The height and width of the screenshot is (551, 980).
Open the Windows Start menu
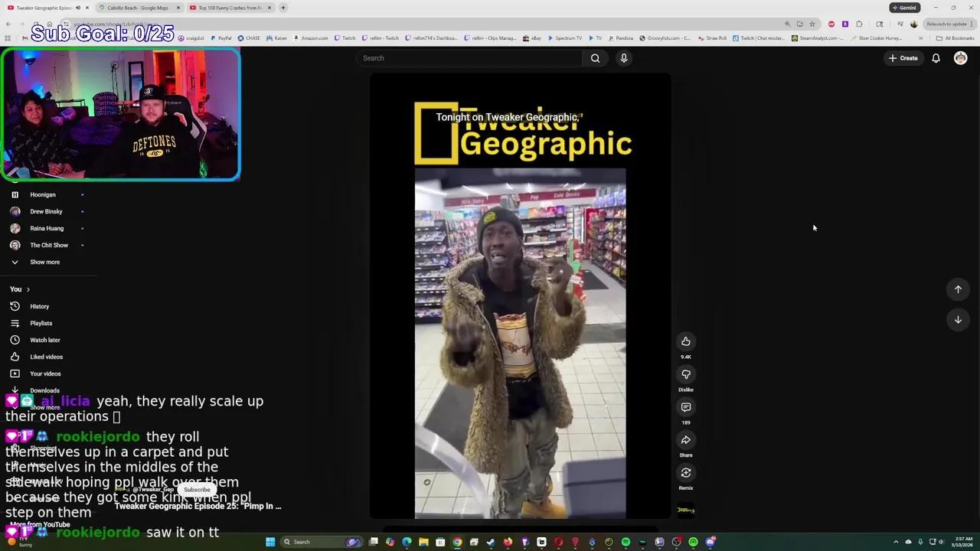point(270,542)
